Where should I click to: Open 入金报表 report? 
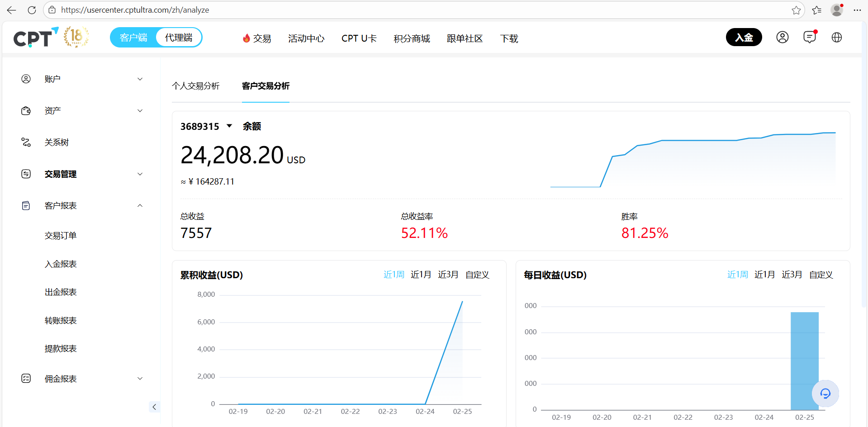tap(61, 264)
